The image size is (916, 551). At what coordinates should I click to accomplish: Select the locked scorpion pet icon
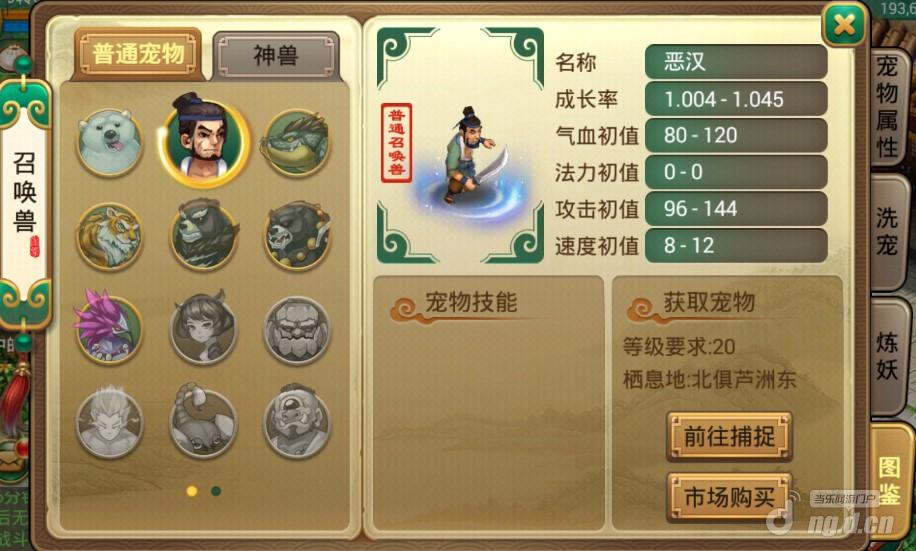click(203, 422)
